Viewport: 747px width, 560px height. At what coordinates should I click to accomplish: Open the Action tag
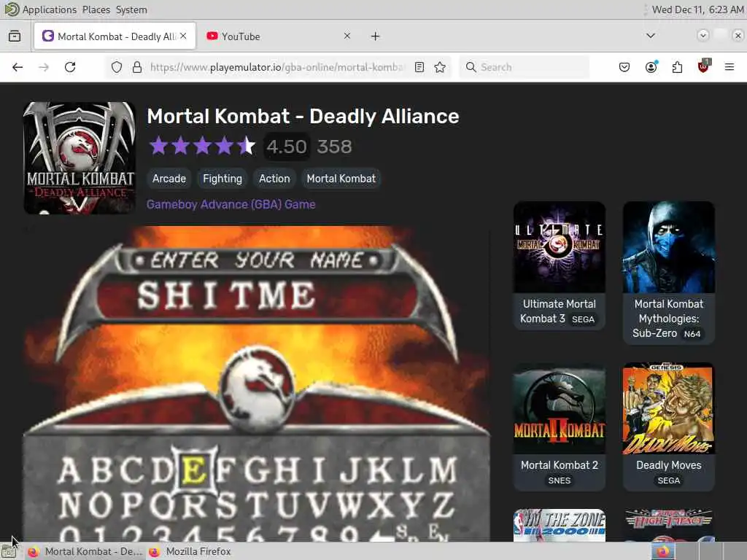coord(274,179)
